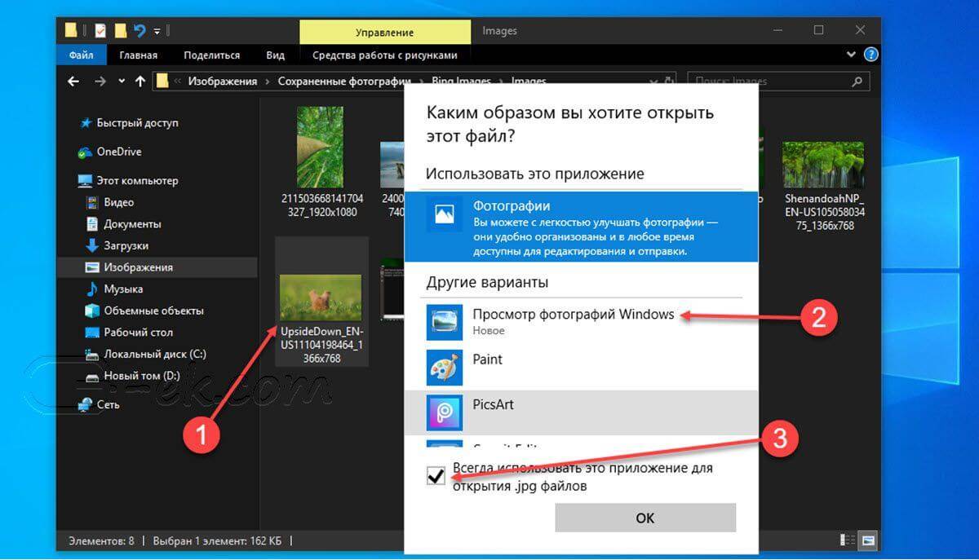This screenshot has width=979, height=560.
Task: Open the Средства работы с рисунками tab
Action: point(385,55)
